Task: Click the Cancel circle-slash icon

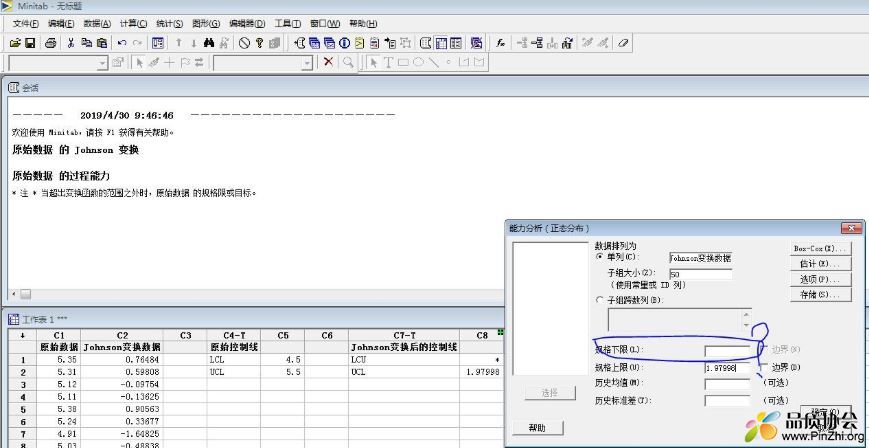Action: pyautogui.click(x=244, y=43)
